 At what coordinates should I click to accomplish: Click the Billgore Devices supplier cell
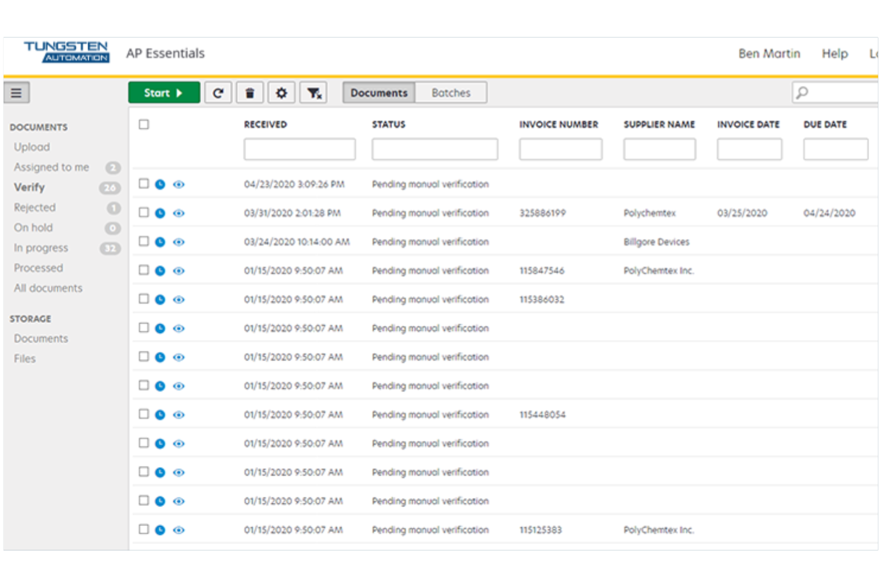[x=656, y=242]
